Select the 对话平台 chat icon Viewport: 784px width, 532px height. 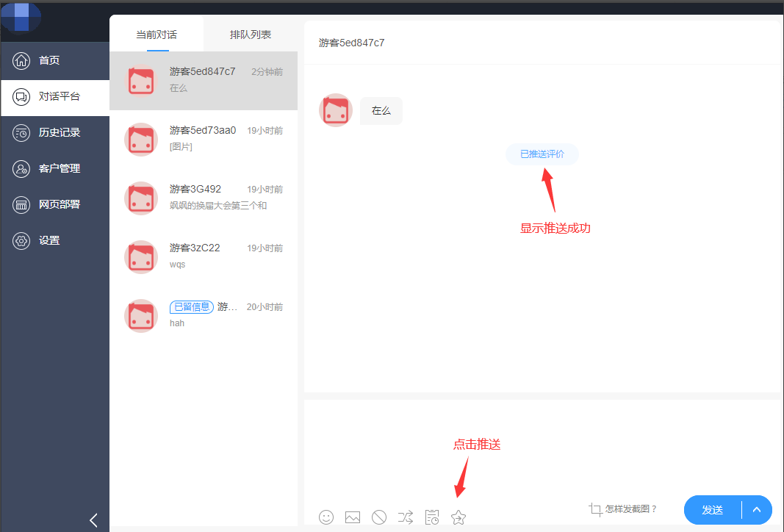(21, 96)
